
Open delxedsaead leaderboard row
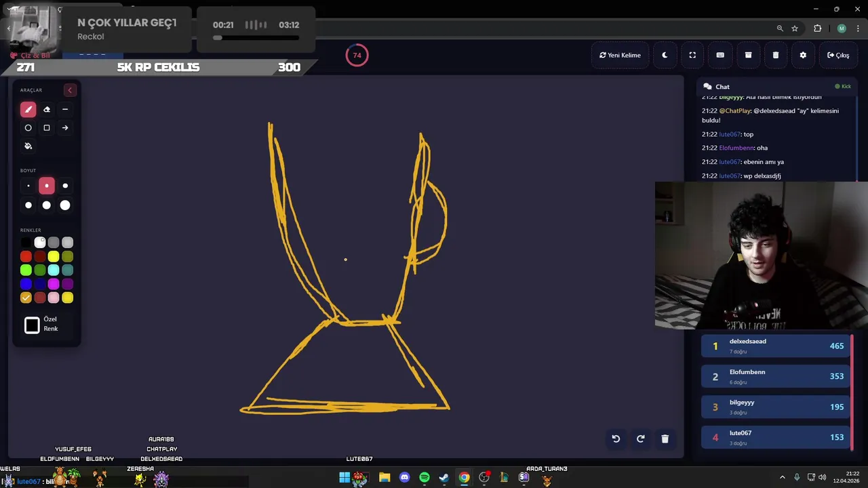(777, 346)
